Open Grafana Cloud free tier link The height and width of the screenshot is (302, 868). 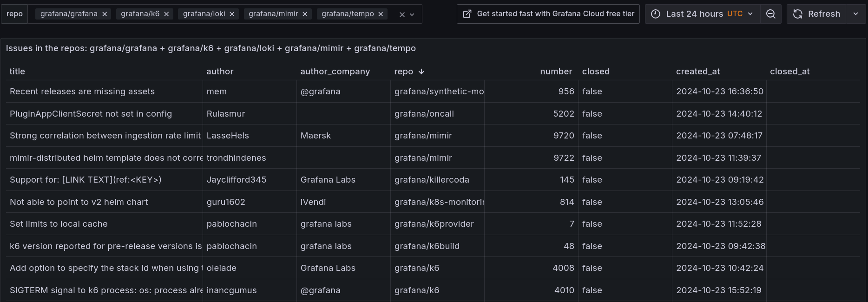(548, 14)
